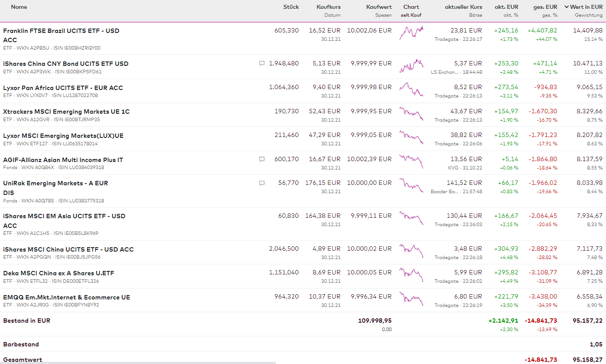The height and width of the screenshot is (364, 606).
Task: Click the Kaufkurs column header
Action: [328, 7]
